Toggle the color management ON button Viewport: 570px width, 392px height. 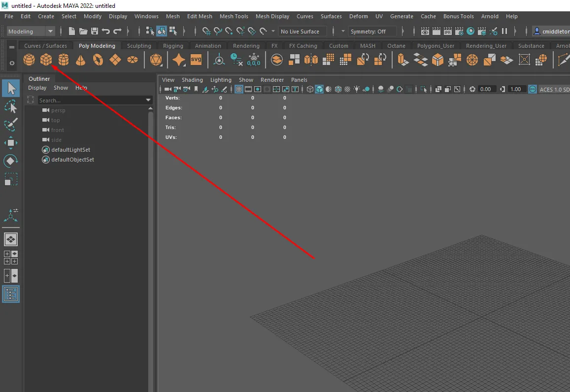point(532,89)
